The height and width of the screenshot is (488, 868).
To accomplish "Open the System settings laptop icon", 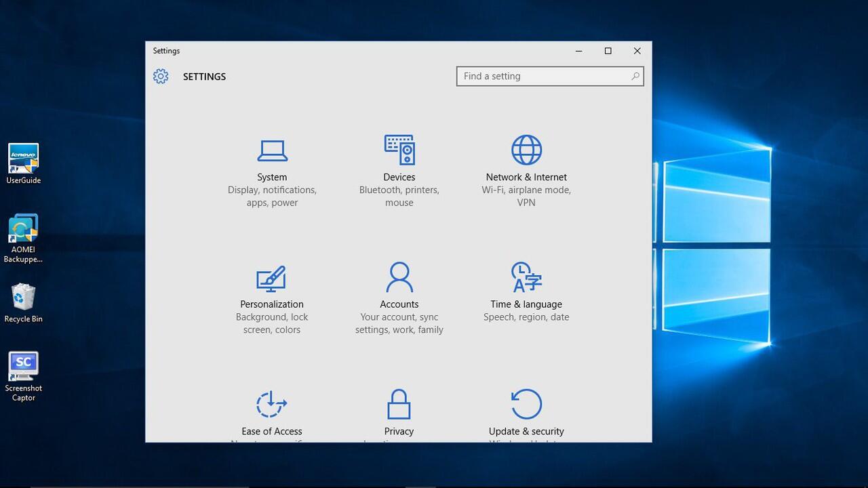I will (x=272, y=150).
